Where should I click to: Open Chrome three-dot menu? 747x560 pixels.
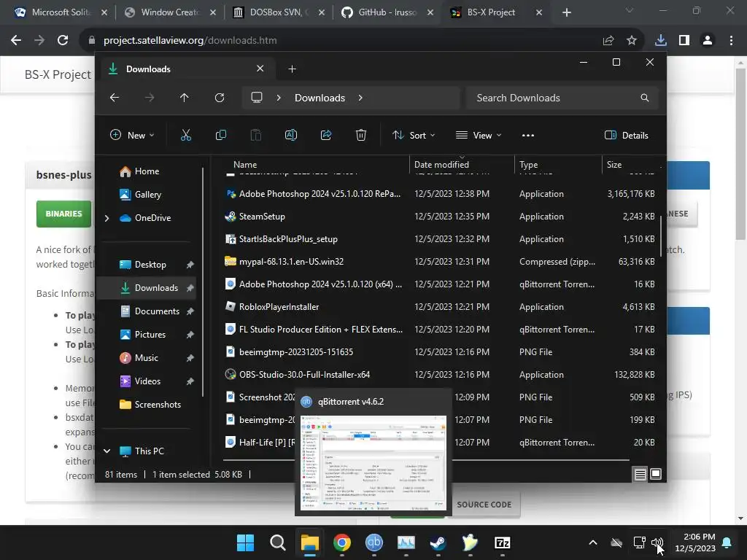[x=731, y=41]
